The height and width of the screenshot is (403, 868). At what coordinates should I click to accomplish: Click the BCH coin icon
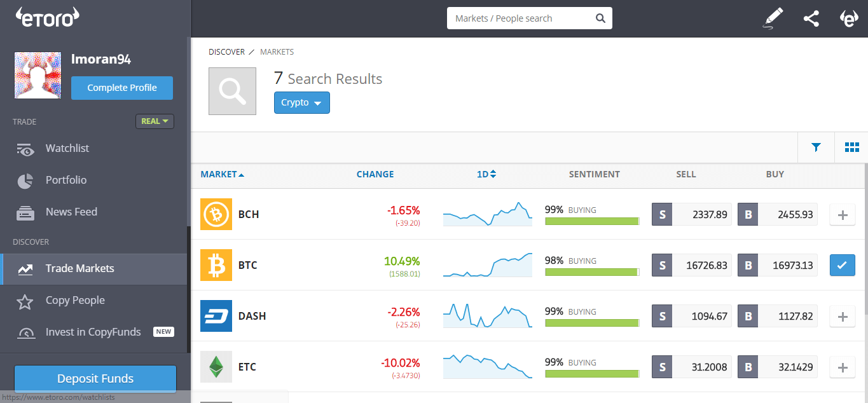(x=216, y=214)
